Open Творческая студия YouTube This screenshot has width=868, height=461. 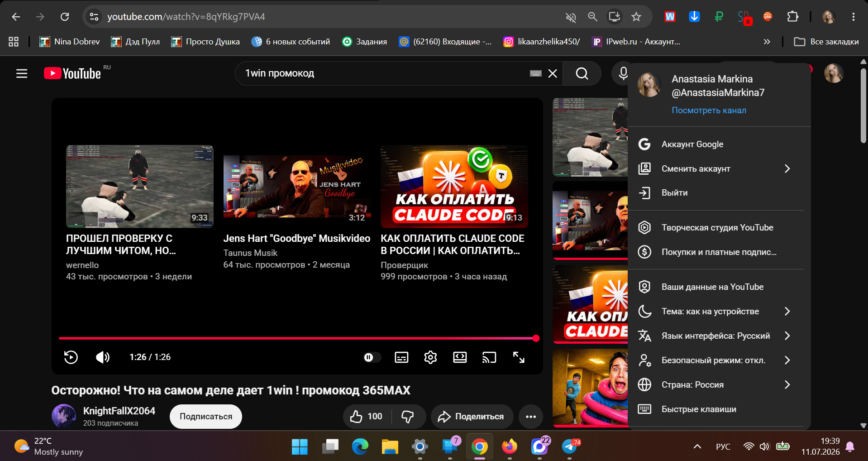(x=719, y=227)
